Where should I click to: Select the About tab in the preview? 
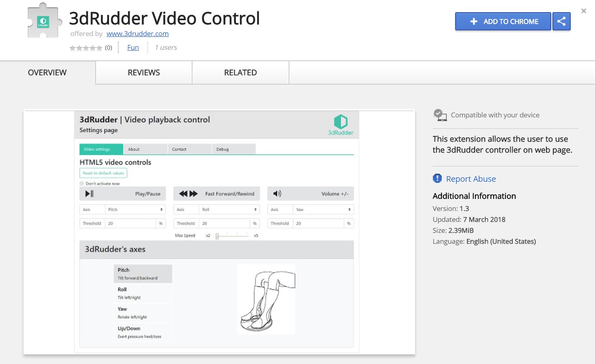point(145,149)
